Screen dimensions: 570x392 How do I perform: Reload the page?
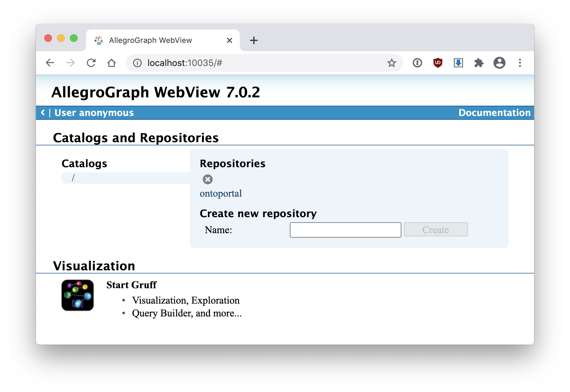91,63
